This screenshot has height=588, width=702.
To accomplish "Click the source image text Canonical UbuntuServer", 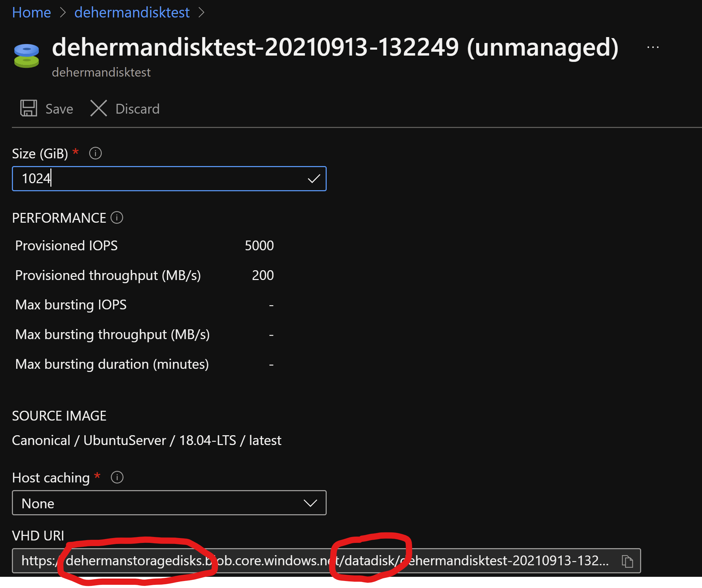I will [146, 440].
